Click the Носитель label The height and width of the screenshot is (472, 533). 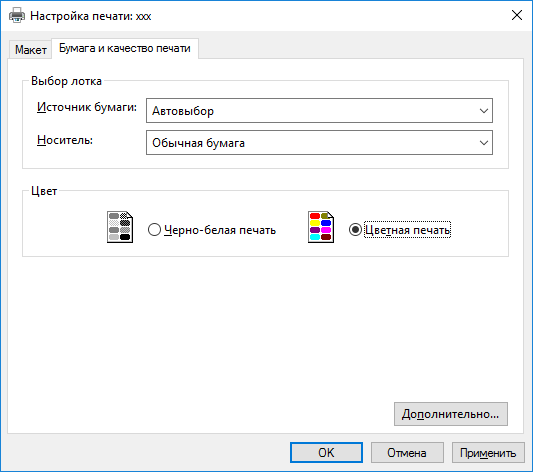(65, 140)
